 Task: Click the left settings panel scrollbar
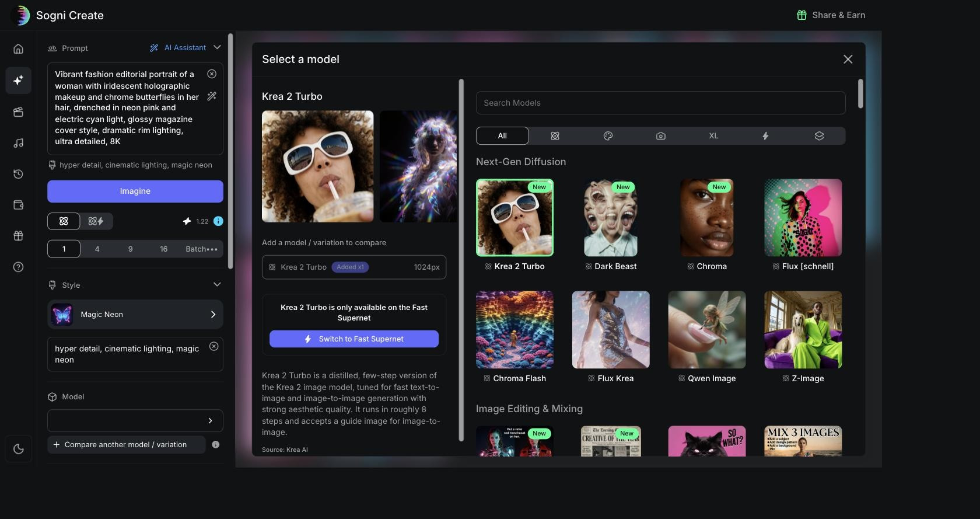tap(230, 152)
